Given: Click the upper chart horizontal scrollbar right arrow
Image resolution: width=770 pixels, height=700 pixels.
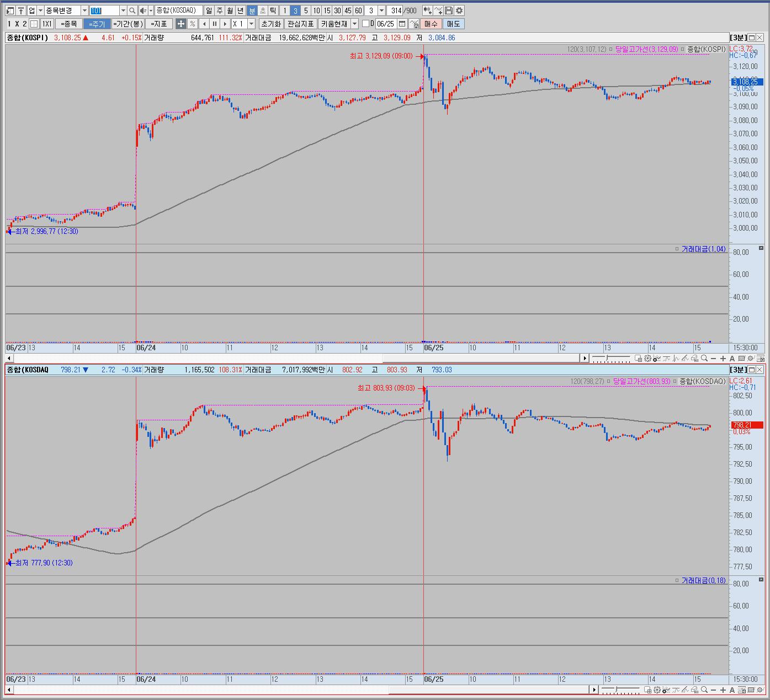Looking at the screenshot, I should click(585, 359).
